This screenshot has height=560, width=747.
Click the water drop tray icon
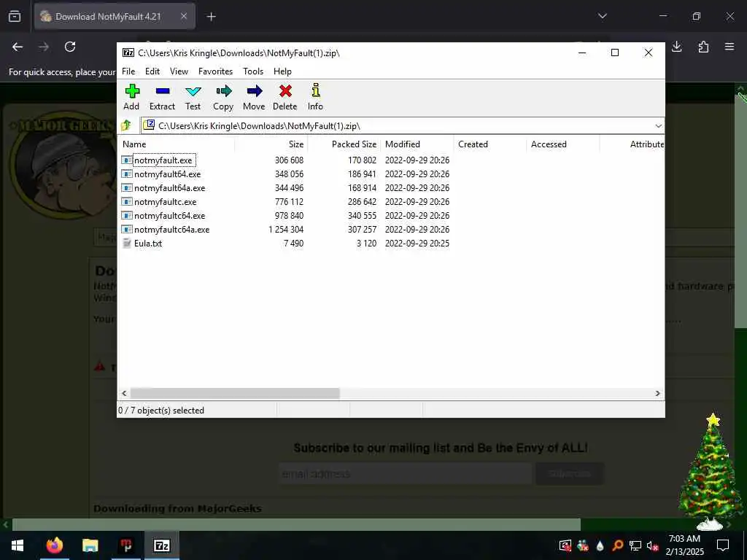[600, 545]
